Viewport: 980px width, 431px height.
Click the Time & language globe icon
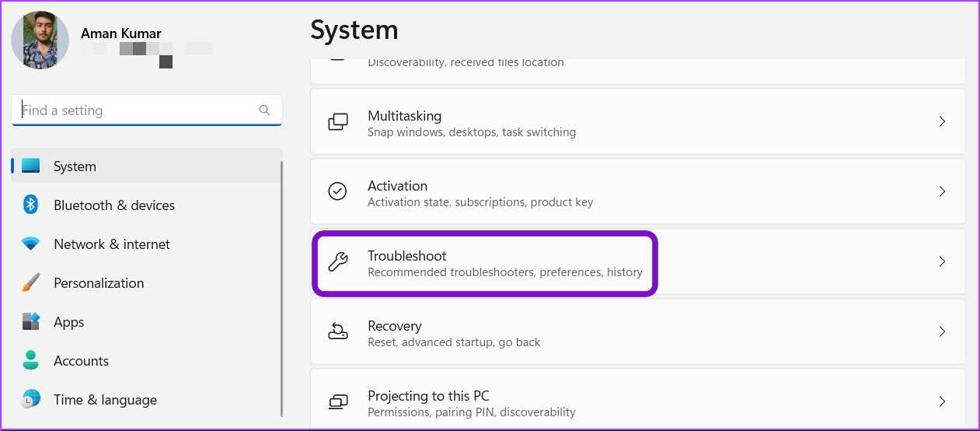tap(30, 399)
